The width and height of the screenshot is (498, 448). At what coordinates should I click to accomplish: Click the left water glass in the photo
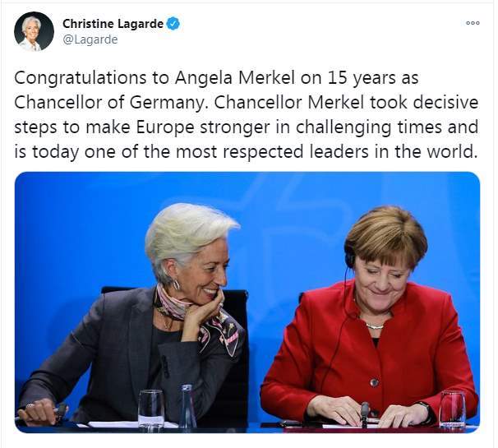(x=151, y=409)
